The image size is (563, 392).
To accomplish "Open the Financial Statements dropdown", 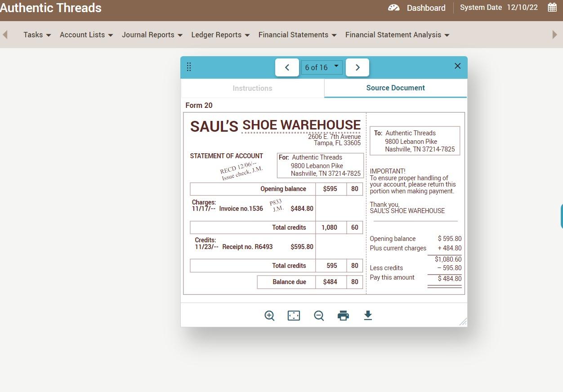I will pos(297,35).
